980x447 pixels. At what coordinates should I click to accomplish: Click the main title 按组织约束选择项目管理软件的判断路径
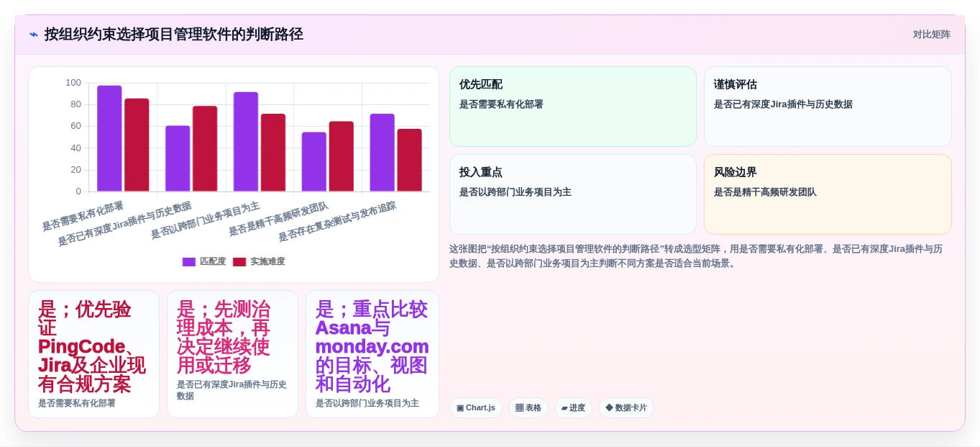(x=174, y=35)
